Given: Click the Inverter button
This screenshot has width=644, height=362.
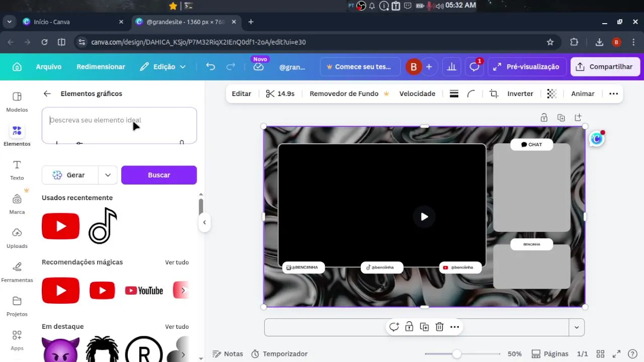Looking at the screenshot, I should pos(520,94).
